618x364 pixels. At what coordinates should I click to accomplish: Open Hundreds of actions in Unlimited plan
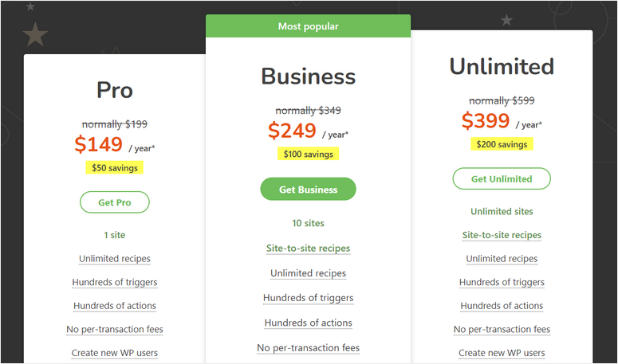pyautogui.click(x=502, y=306)
